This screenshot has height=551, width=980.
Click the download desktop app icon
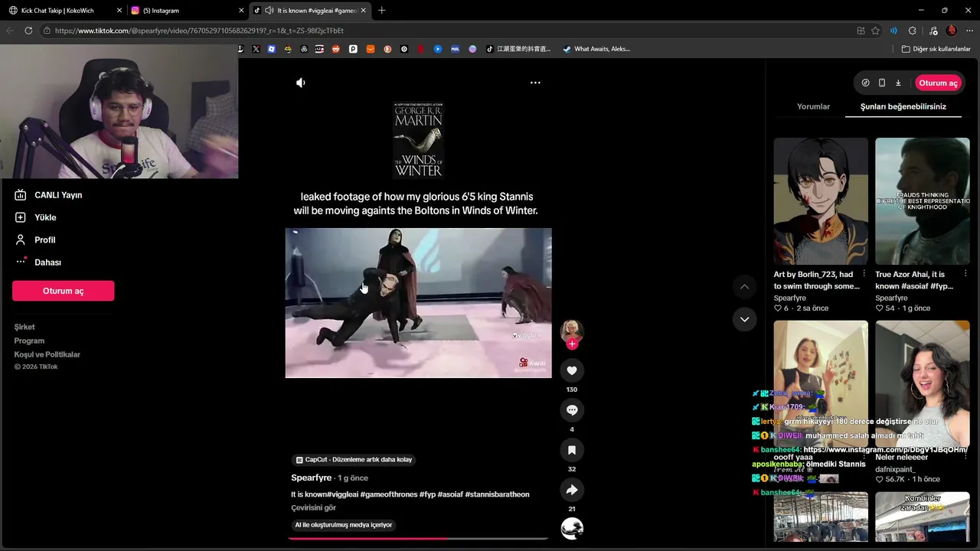[x=898, y=83]
